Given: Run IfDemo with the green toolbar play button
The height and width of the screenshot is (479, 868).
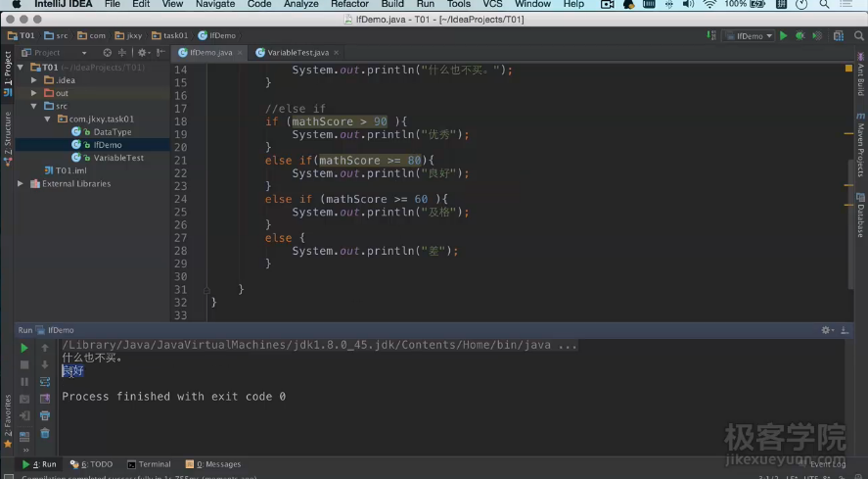Looking at the screenshot, I should point(784,36).
